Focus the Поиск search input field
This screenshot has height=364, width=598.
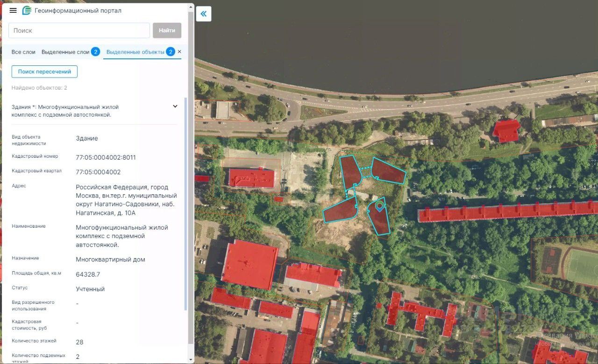tap(79, 30)
